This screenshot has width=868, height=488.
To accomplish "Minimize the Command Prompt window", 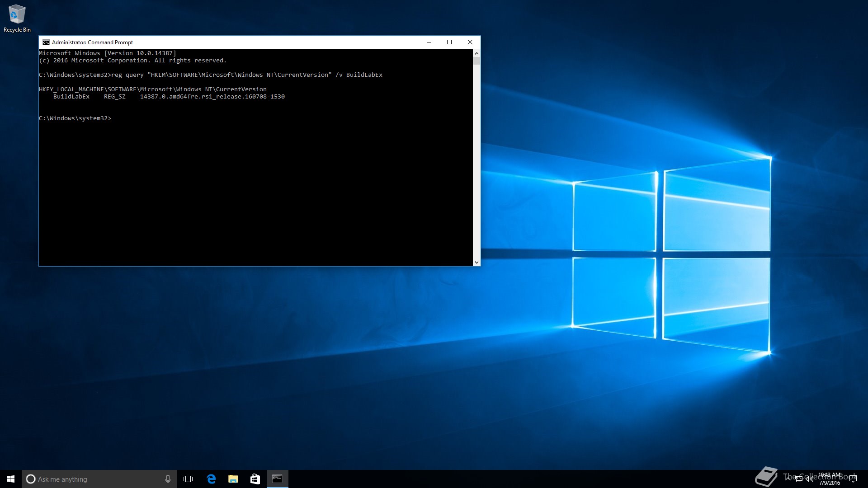I will 429,42.
